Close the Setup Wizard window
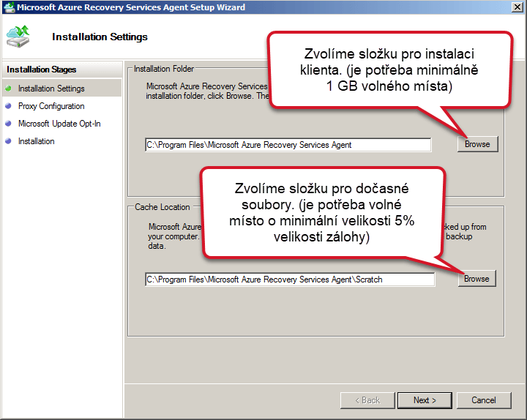The image size is (527, 420). [x=517, y=7]
